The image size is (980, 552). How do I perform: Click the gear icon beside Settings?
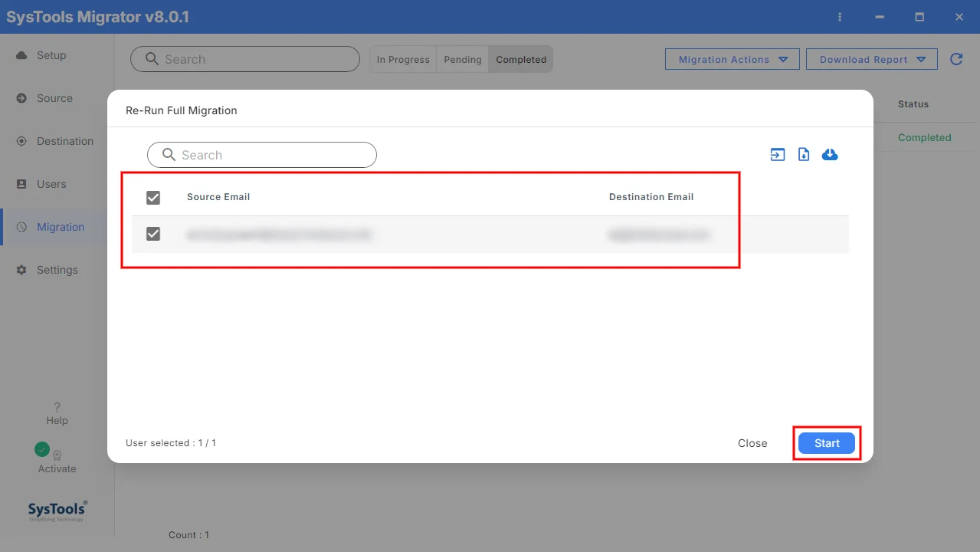pyautogui.click(x=21, y=270)
